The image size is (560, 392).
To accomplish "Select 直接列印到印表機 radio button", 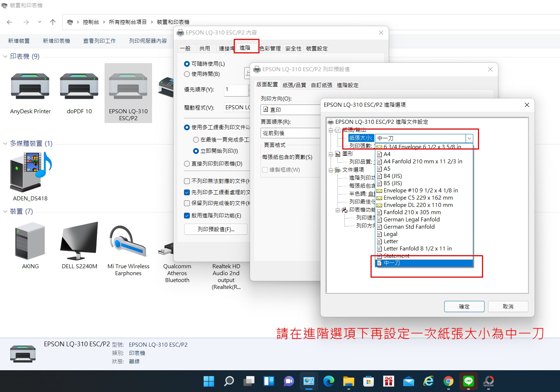I will click(187, 164).
